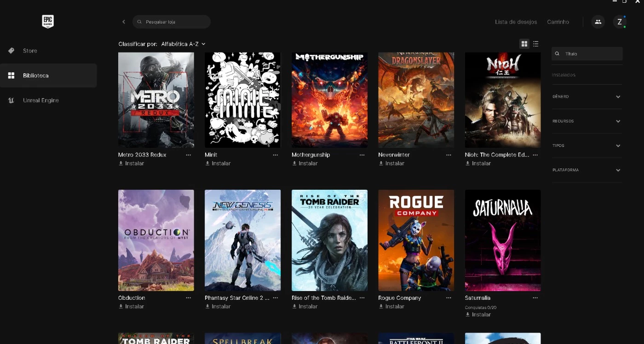Switch to grid view

coord(524,44)
